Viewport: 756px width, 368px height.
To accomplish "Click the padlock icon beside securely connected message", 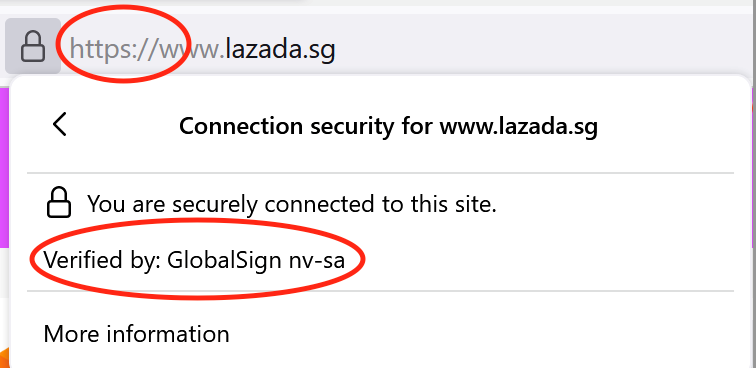I will point(59,203).
